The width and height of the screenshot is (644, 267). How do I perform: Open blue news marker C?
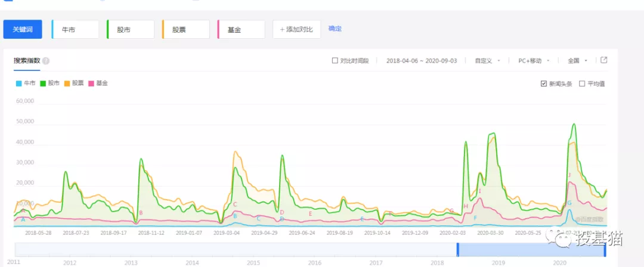click(258, 219)
